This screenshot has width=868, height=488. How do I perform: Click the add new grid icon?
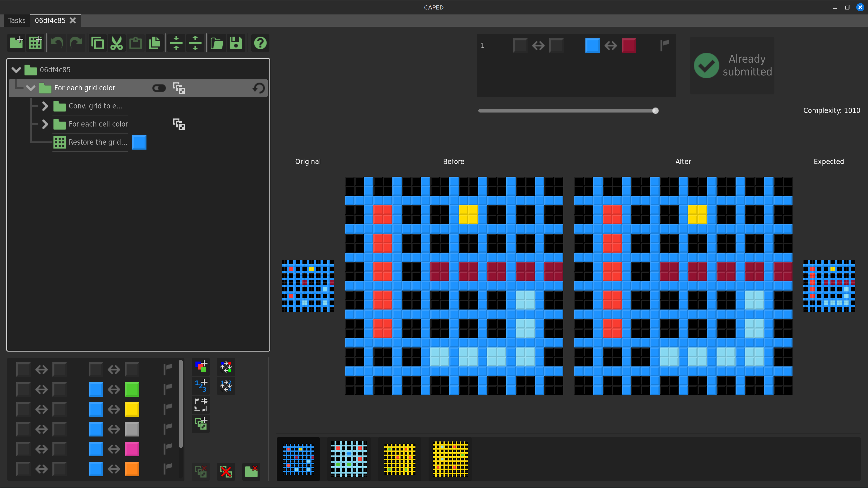click(35, 43)
